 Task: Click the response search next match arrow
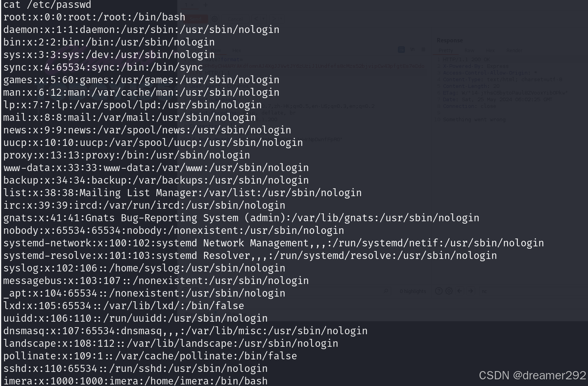(x=470, y=291)
